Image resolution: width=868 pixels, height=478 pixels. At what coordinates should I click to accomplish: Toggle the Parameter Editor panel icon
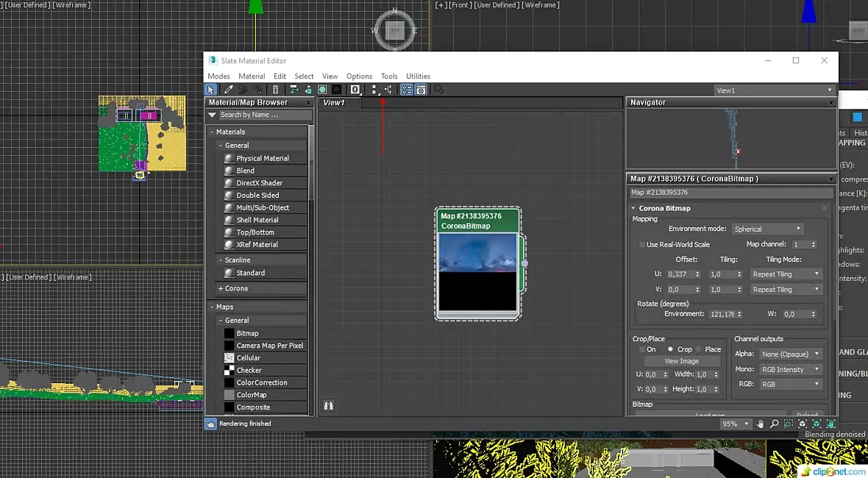(x=421, y=90)
